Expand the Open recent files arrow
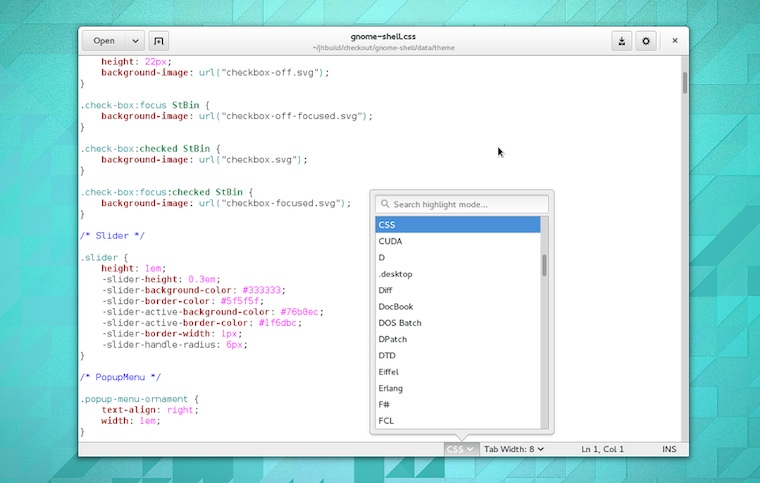The width and height of the screenshot is (760, 483). coord(135,41)
